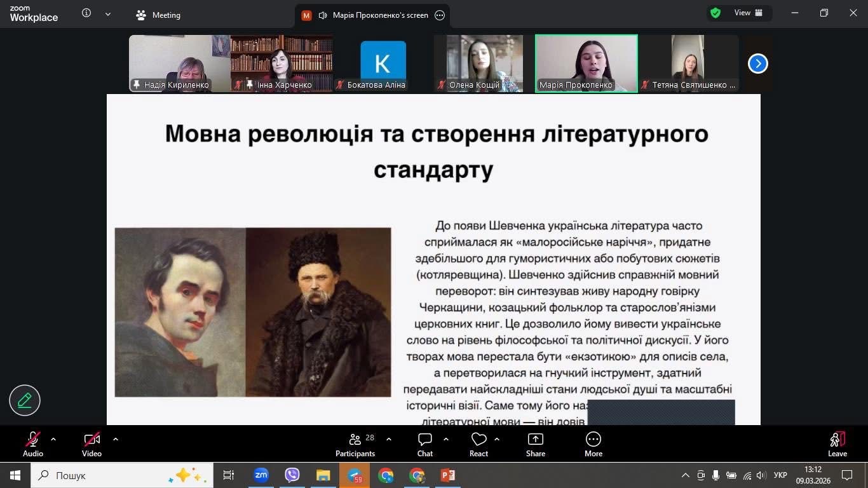Show next participants with blue arrow
This screenshot has width=868, height=488.
(x=757, y=64)
